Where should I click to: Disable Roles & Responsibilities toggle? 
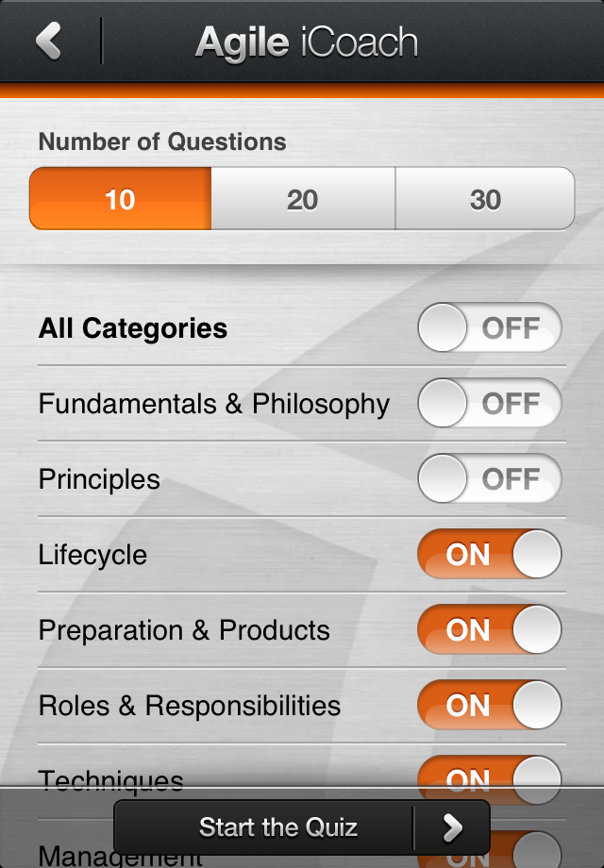(x=489, y=706)
